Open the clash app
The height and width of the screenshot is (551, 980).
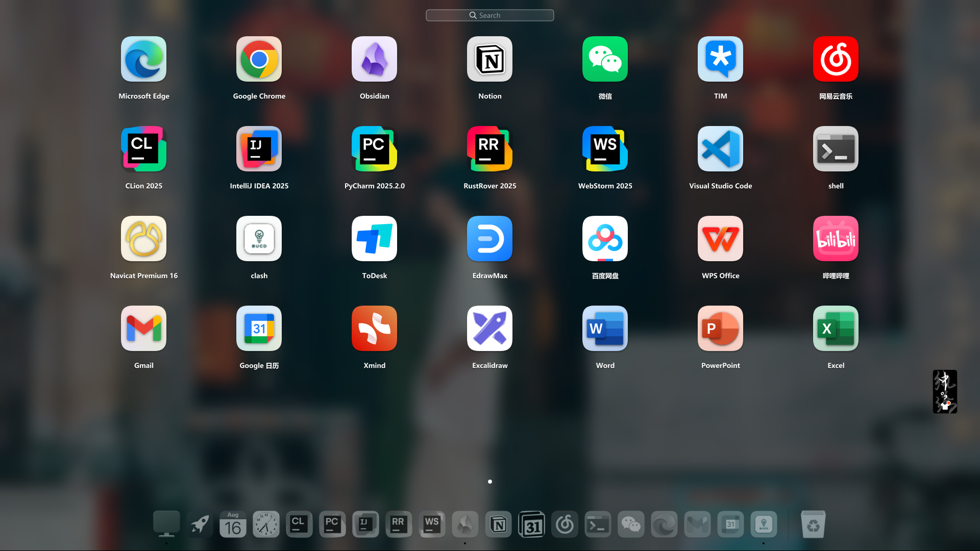tap(259, 239)
